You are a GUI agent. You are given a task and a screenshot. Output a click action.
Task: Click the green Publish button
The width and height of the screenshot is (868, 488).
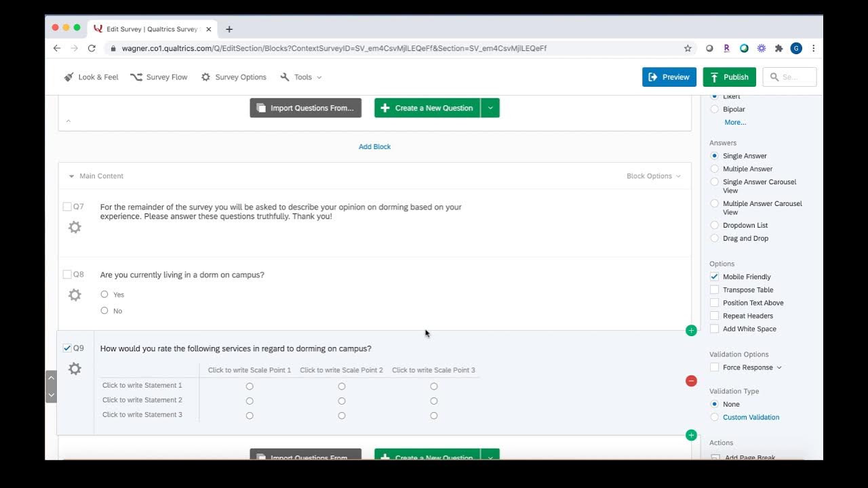[x=730, y=77]
